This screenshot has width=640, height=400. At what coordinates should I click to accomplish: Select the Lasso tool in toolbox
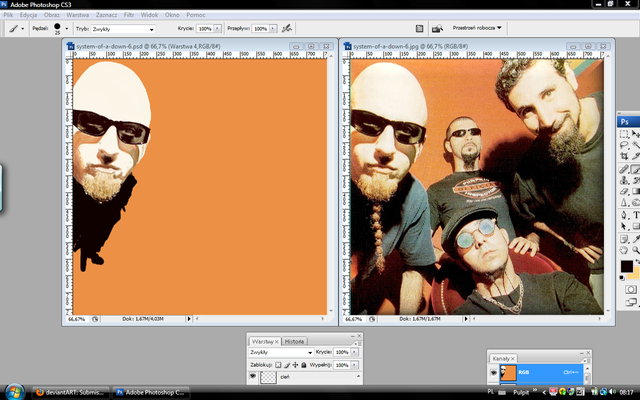coord(624,144)
